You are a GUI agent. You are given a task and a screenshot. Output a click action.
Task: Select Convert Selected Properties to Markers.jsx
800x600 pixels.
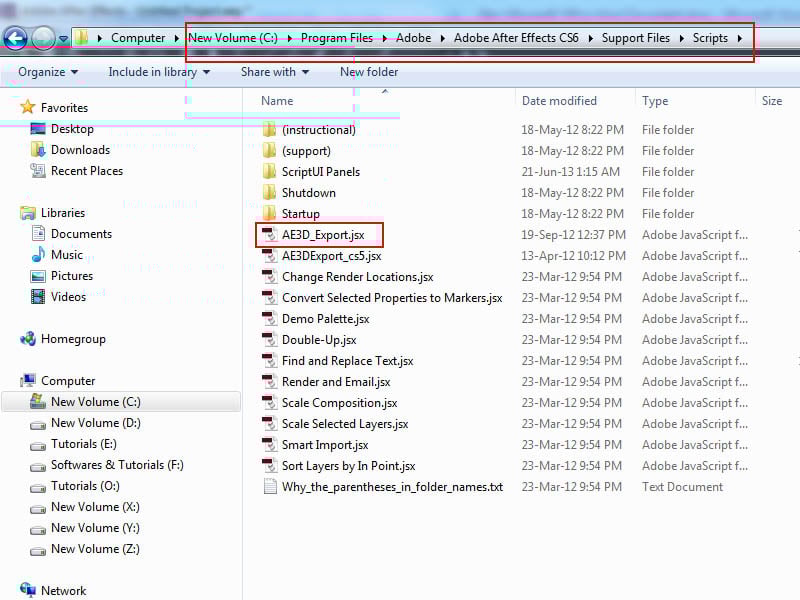click(392, 298)
